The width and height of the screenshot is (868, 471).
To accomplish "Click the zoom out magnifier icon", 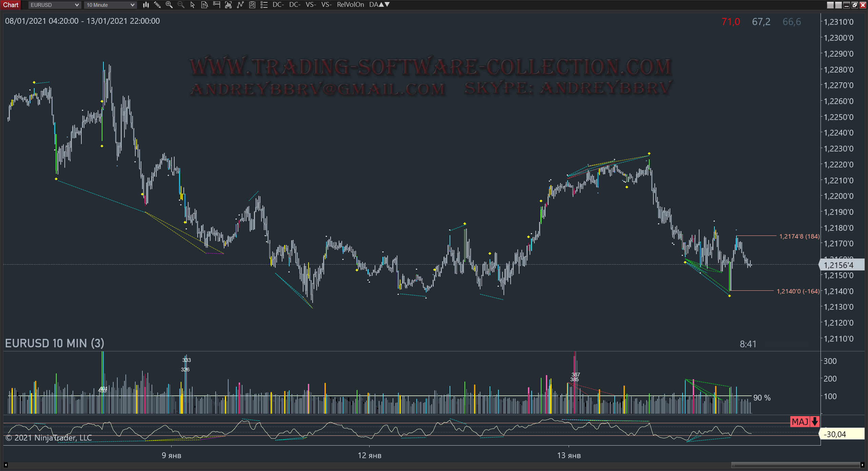I will (x=181, y=5).
